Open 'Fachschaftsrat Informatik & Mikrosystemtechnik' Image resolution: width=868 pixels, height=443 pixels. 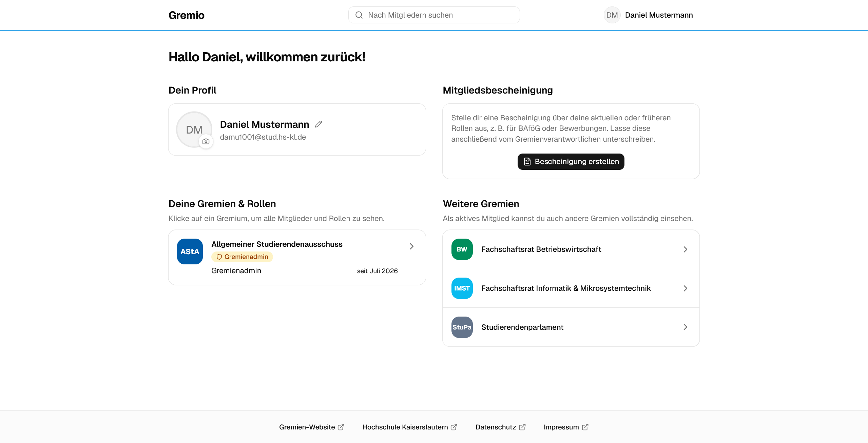tap(571, 288)
